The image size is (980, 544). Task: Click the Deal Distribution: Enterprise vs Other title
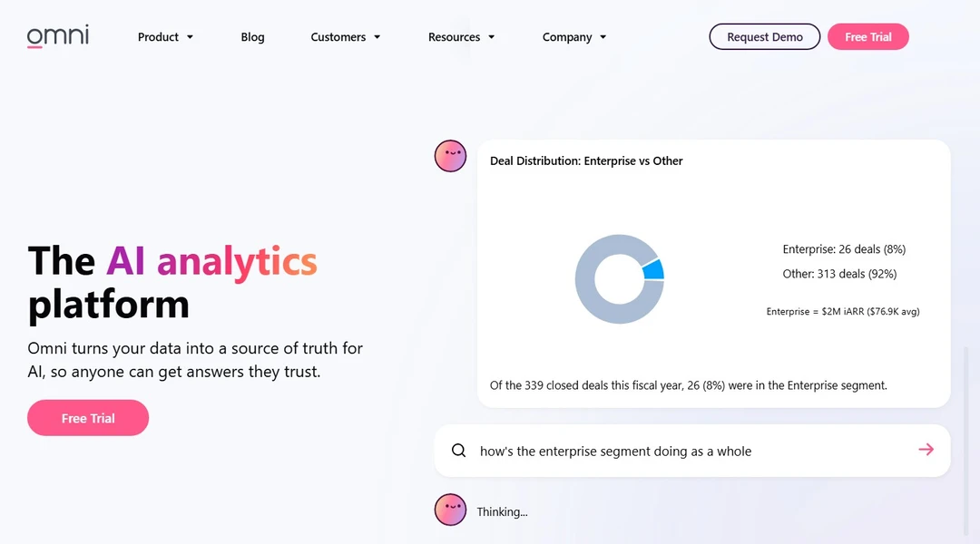[586, 160]
